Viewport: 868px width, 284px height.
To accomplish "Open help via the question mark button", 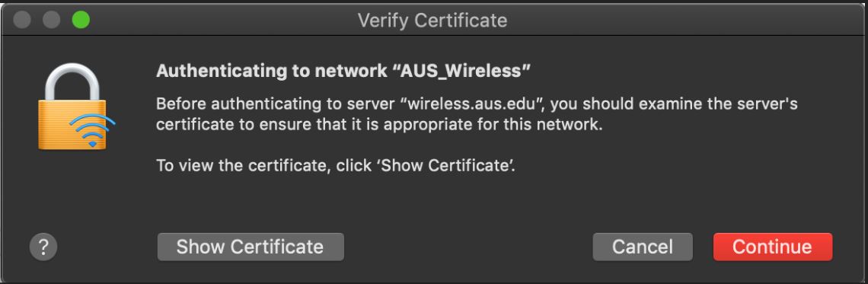I will [43, 247].
